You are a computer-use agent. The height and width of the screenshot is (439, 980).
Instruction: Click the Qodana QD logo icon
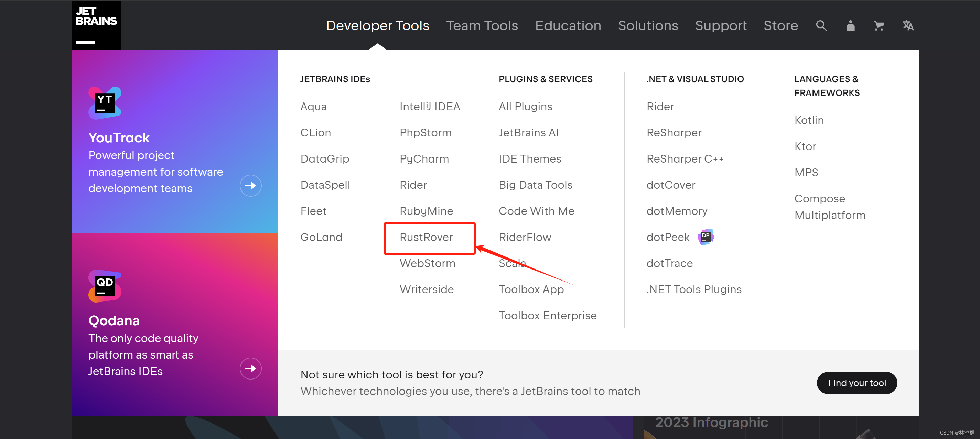(105, 286)
